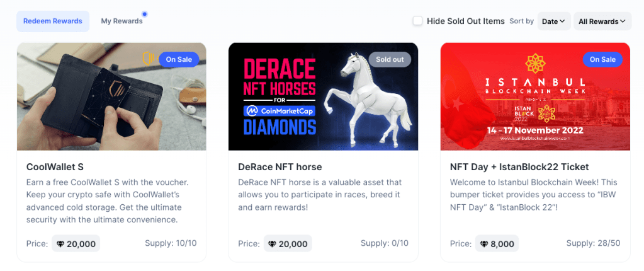This screenshot has width=644, height=271.
Task: Open the DeRace NFT horse title
Action: (280, 167)
